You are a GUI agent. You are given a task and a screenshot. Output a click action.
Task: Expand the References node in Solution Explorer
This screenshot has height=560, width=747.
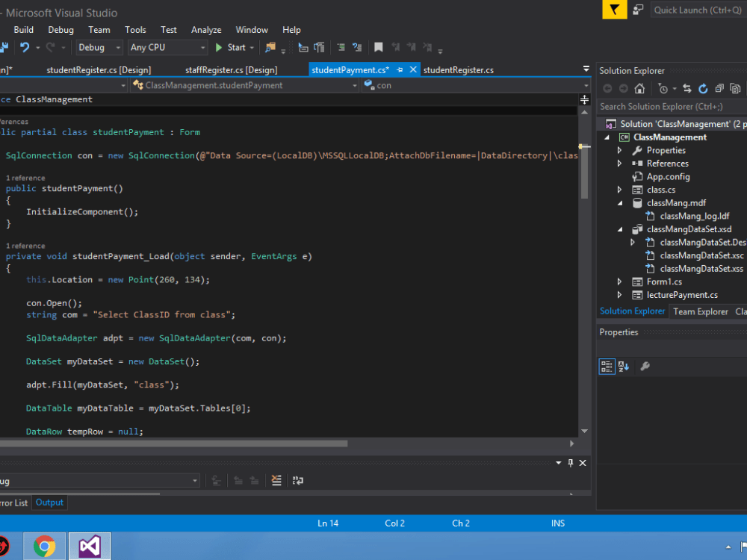click(619, 164)
